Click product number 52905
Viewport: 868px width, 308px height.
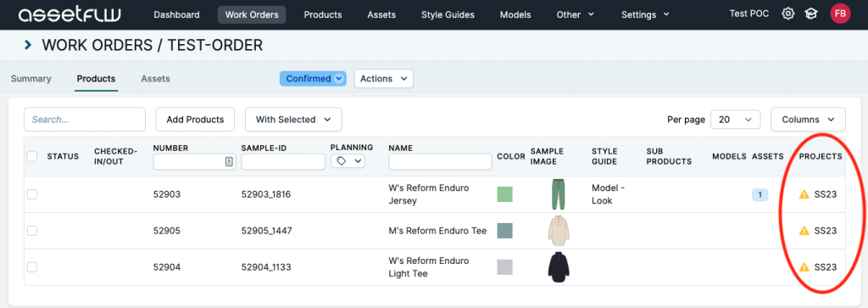point(167,231)
